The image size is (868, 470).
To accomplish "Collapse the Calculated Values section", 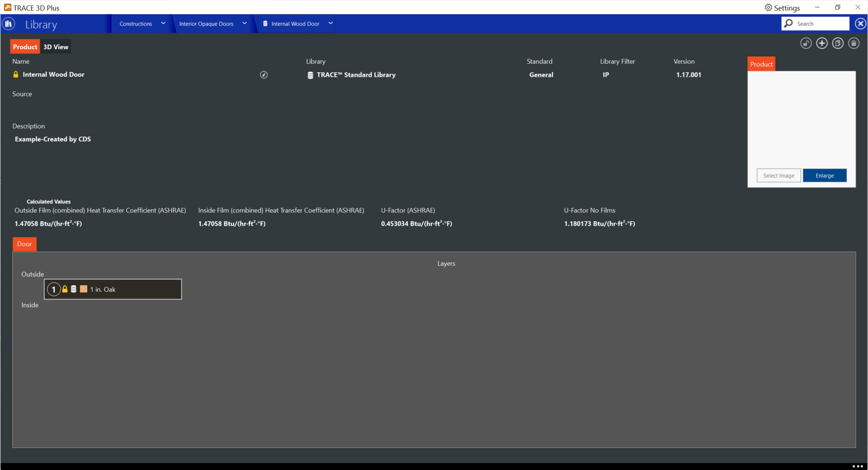I will [x=18, y=202].
